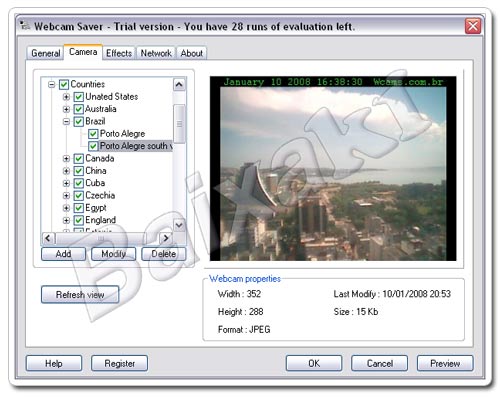500x397 pixels.
Task: Expand the Czechia tree node
Action: click(x=66, y=196)
